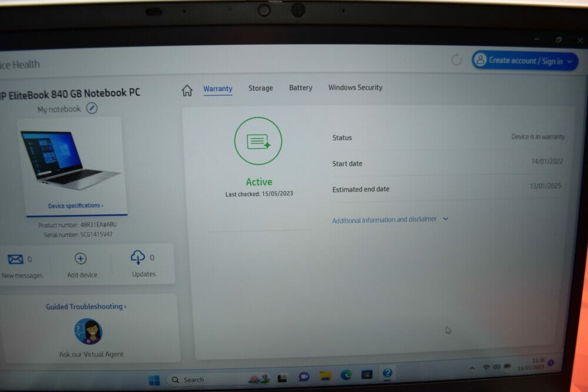This screenshot has width=588, height=392.
Task: Open New messages envelope icon
Action: (x=15, y=259)
